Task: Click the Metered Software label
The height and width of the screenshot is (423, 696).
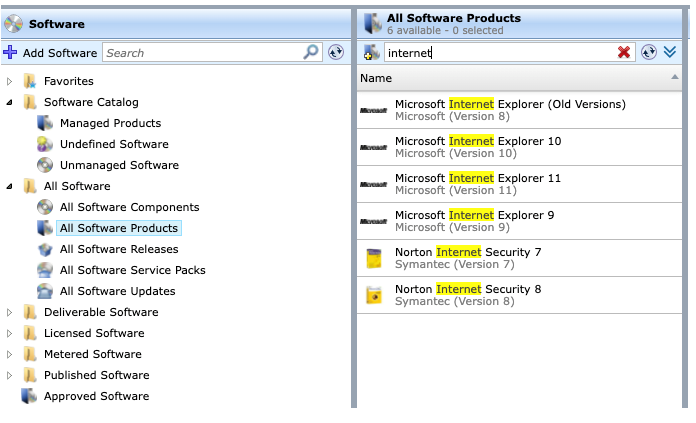Action: click(x=93, y=354)
